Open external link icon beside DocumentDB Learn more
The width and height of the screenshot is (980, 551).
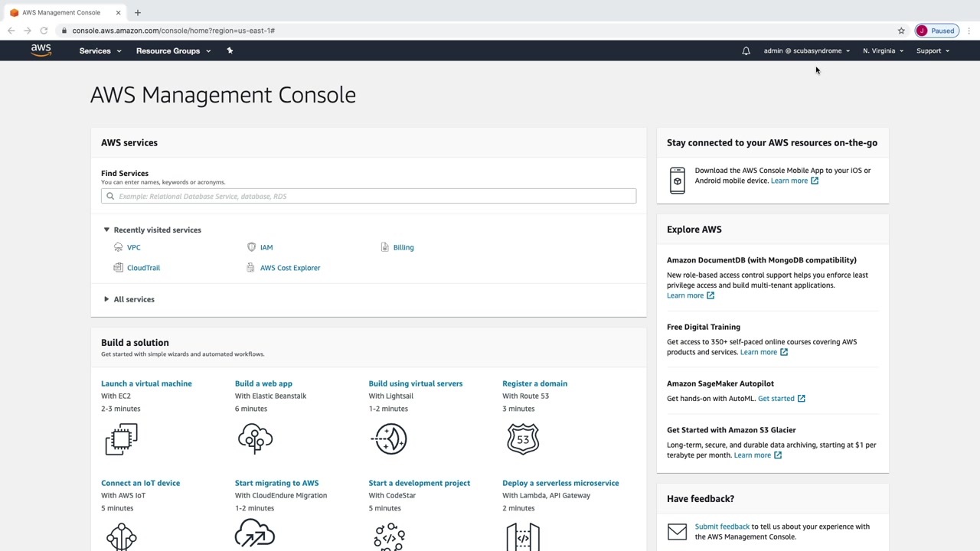click(710, 295)
